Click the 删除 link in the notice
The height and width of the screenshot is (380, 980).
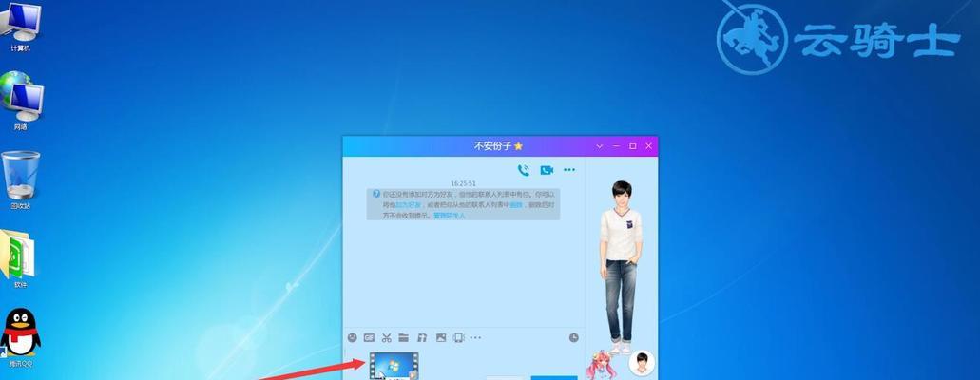(516, 204)
